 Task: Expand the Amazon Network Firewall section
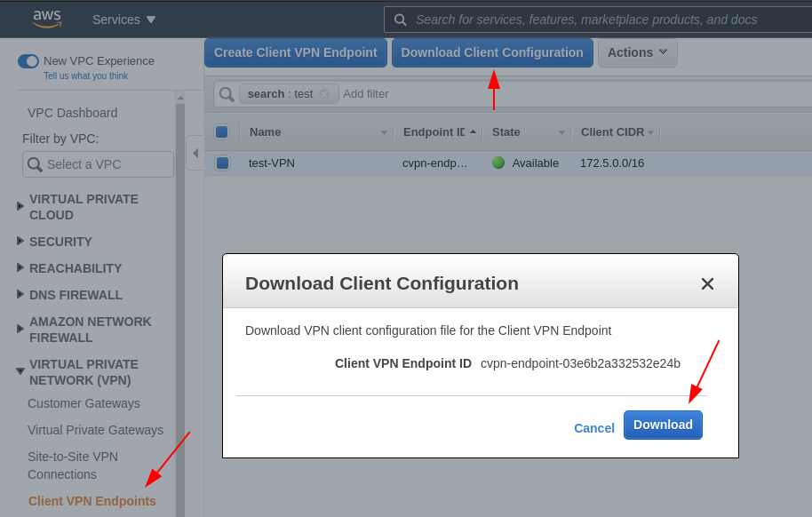pyautogui.click(x=20, y=329)
